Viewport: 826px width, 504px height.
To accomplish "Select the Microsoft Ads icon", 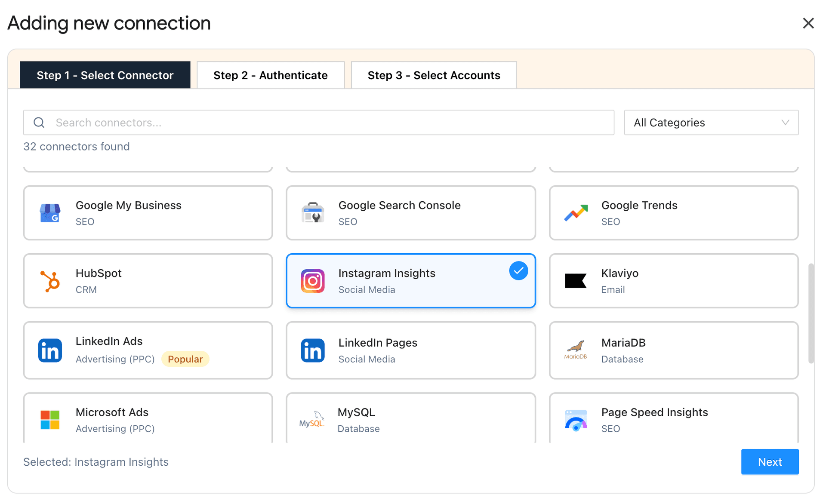I will 50,420.
